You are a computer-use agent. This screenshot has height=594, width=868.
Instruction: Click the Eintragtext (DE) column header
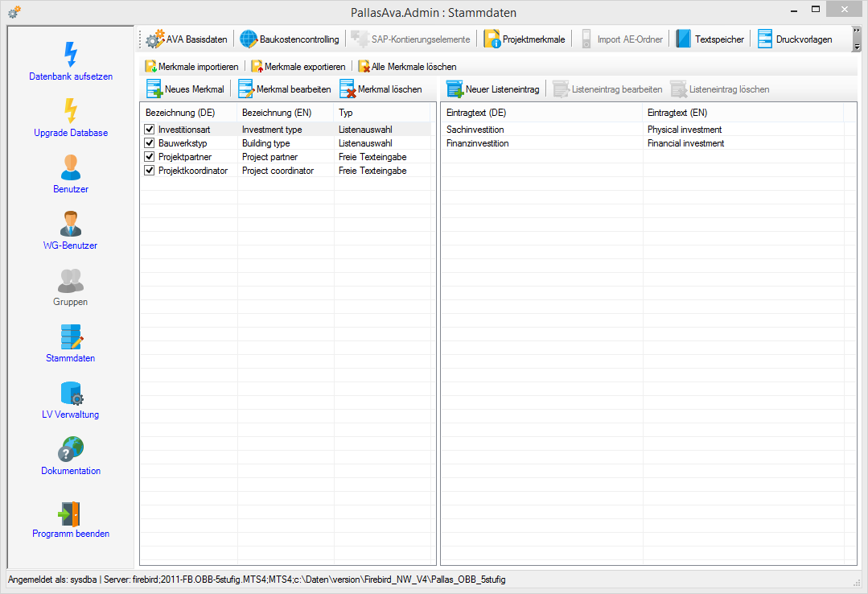(542, 113)
